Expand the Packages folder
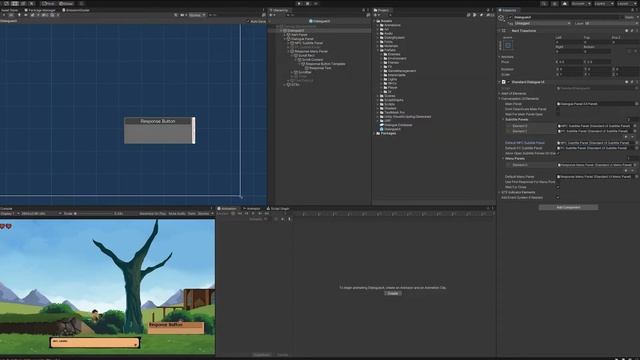 (374, 133)
